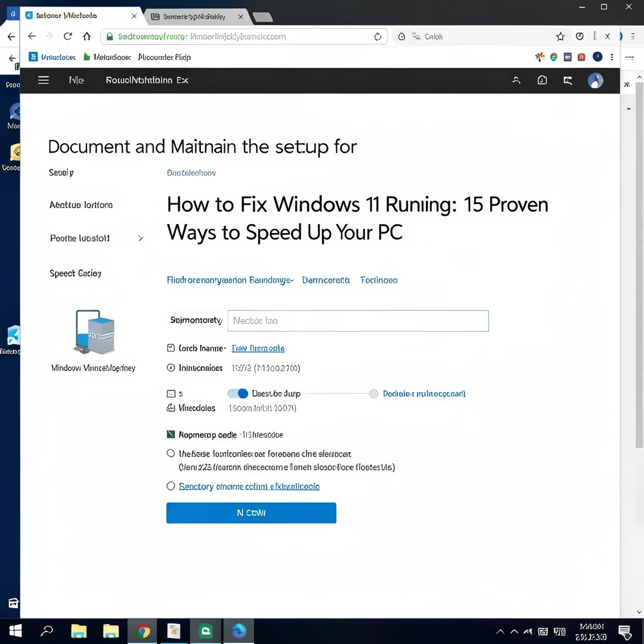
Task: Click the blue N cowi button
Action: click(251, 513)
